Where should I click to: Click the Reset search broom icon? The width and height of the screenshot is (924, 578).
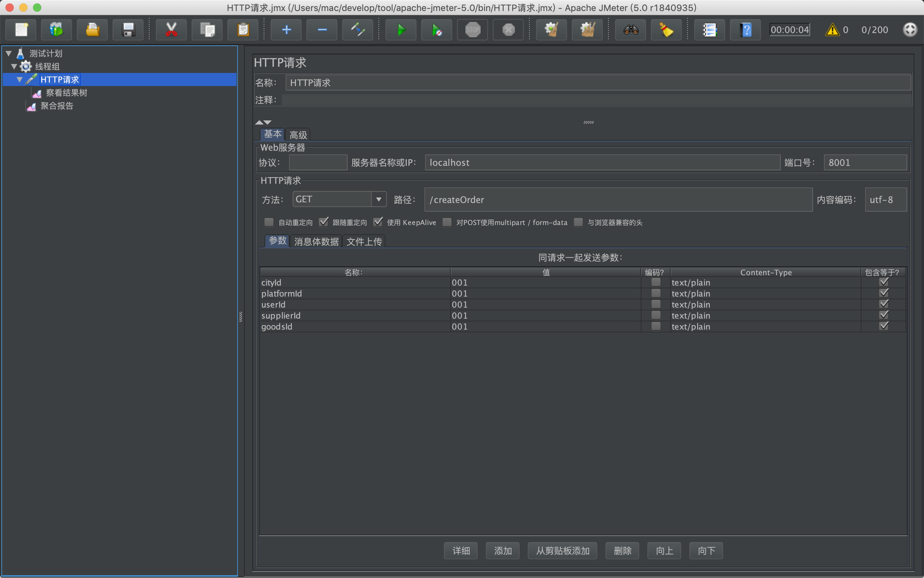click(667, 30)
